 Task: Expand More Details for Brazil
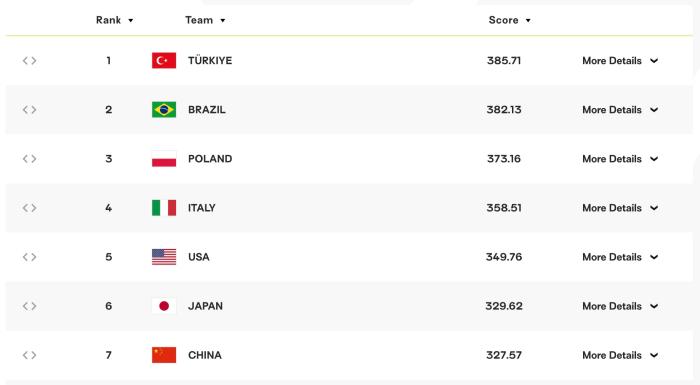pos(620,109)
